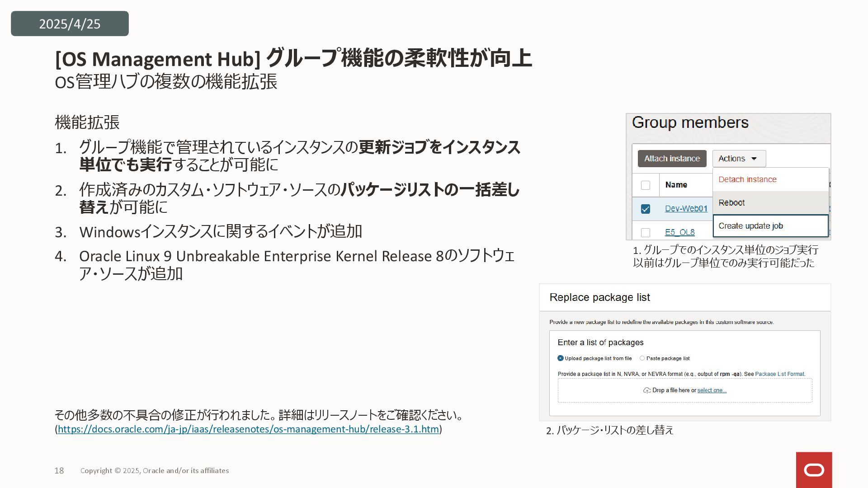This screenshot has width=868, height=488.
Task: Click the cloud upload icon in drop zone
Action: pos(647,390)
